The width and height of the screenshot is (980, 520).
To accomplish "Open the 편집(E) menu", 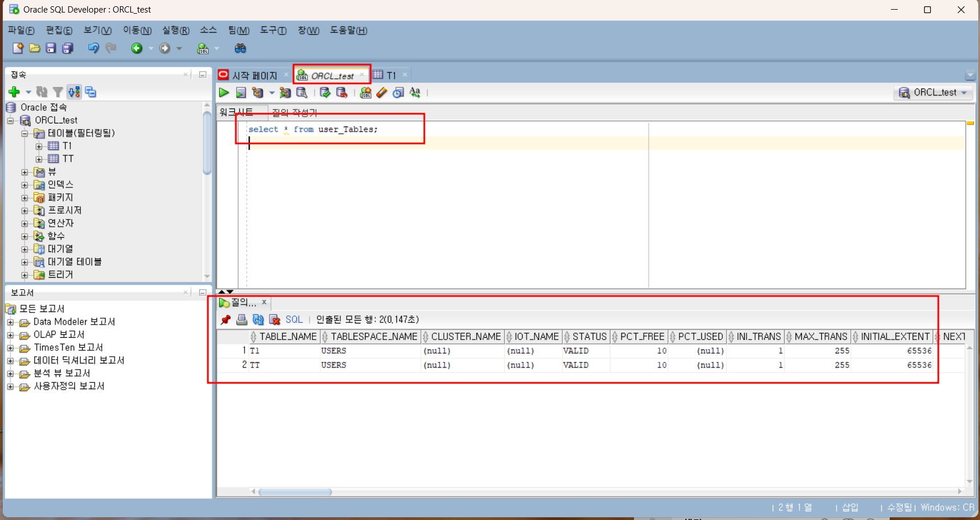I will [59, 30].
